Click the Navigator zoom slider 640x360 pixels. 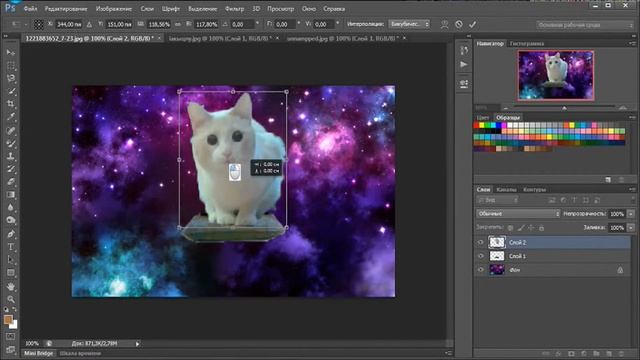coord(564,108)
